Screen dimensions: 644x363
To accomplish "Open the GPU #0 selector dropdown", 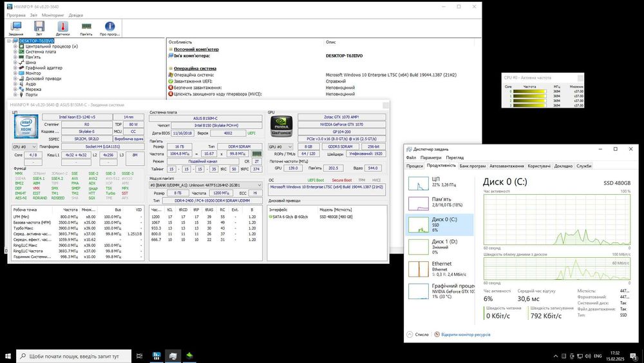I will [281, 147].
